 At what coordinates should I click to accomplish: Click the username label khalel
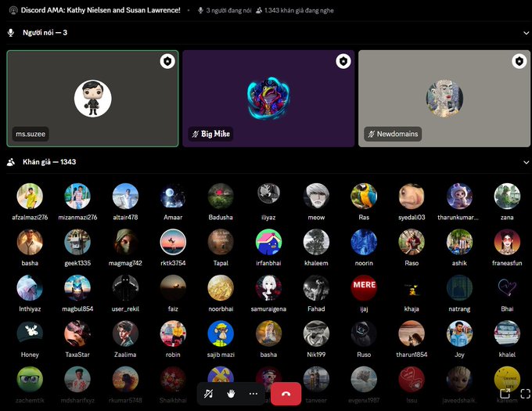(507, 355)
